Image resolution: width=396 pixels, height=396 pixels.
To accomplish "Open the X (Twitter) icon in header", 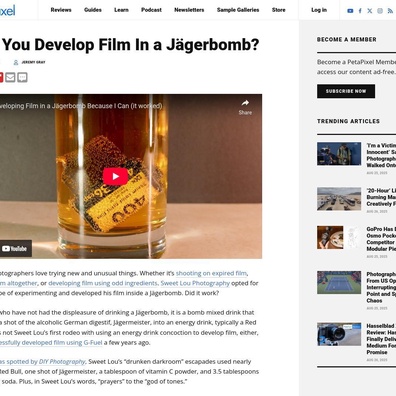I will pos(370,11).
